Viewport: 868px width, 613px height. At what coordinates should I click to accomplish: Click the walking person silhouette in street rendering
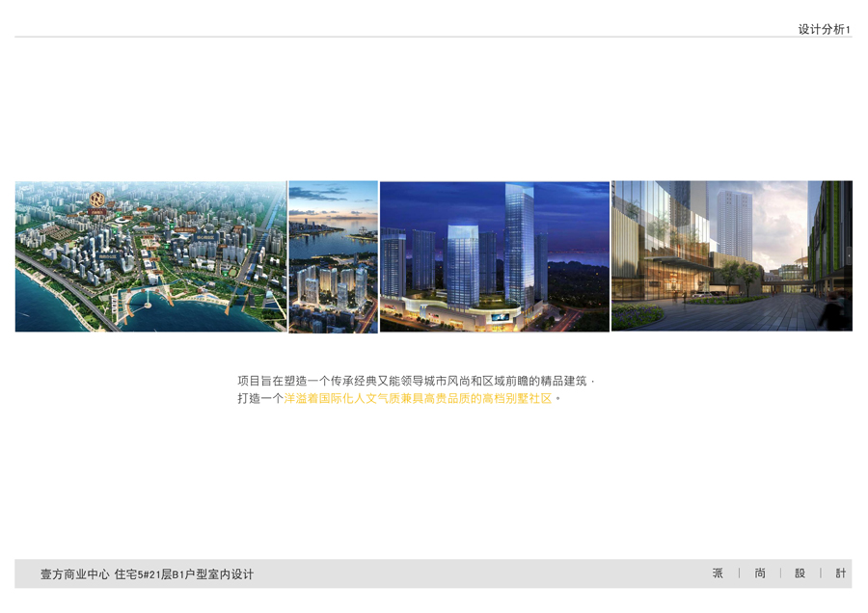click(830, 310)
